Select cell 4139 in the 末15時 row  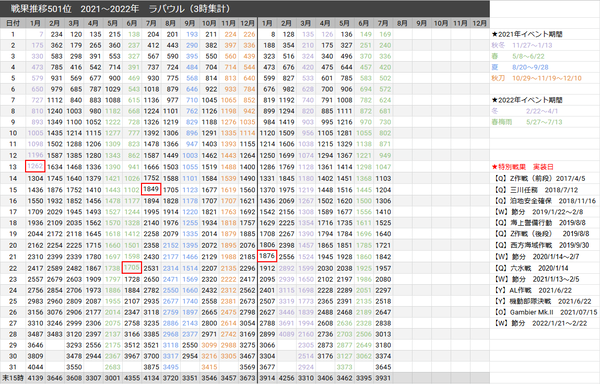click(35, 378)
